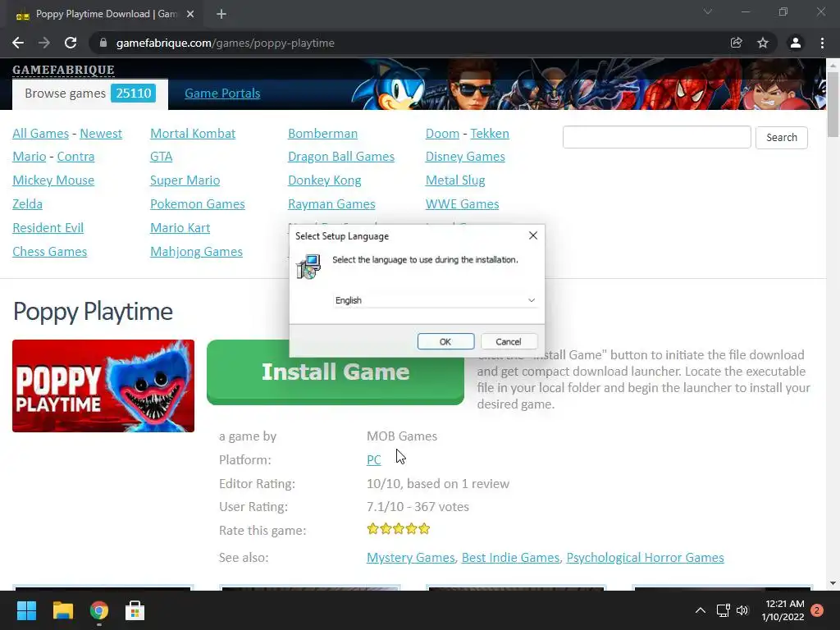Click the installer icon in dialog
840x630 pixels.
tap(308, 267)
